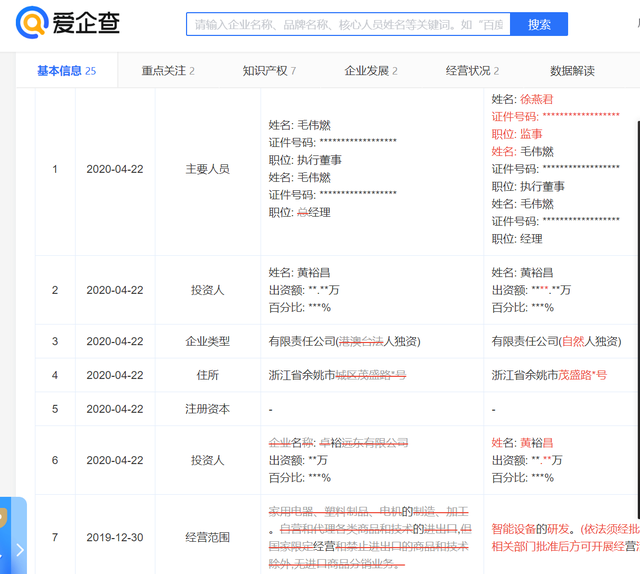This screenshot has height=574, width=640.
Task: Click the search input field
Action: 348,24
